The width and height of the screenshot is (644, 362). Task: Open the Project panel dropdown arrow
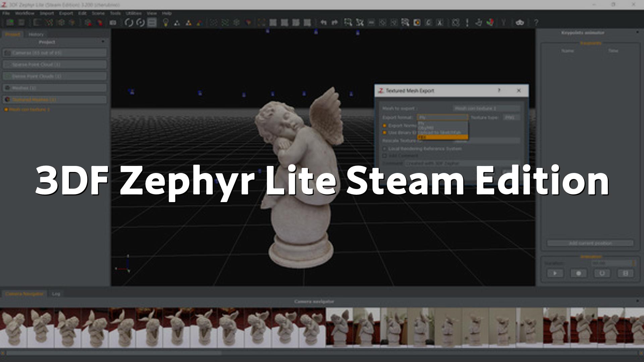103,42
